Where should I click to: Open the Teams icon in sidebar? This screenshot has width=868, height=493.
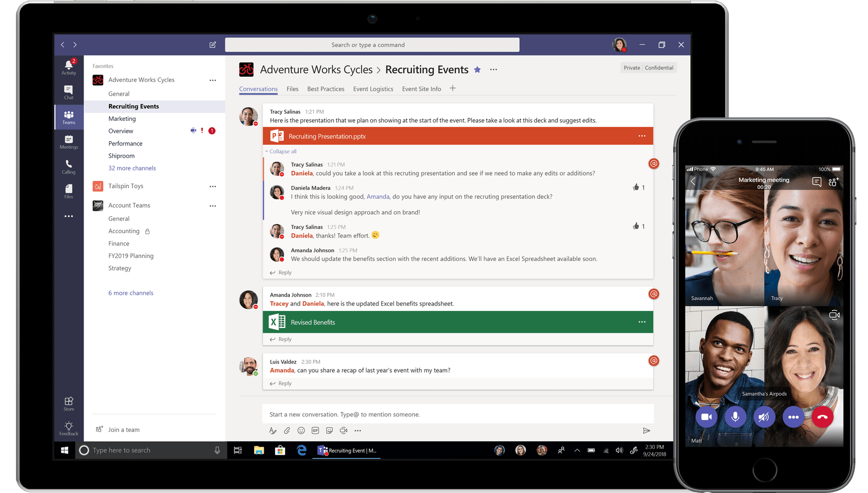tap(69, 117)
